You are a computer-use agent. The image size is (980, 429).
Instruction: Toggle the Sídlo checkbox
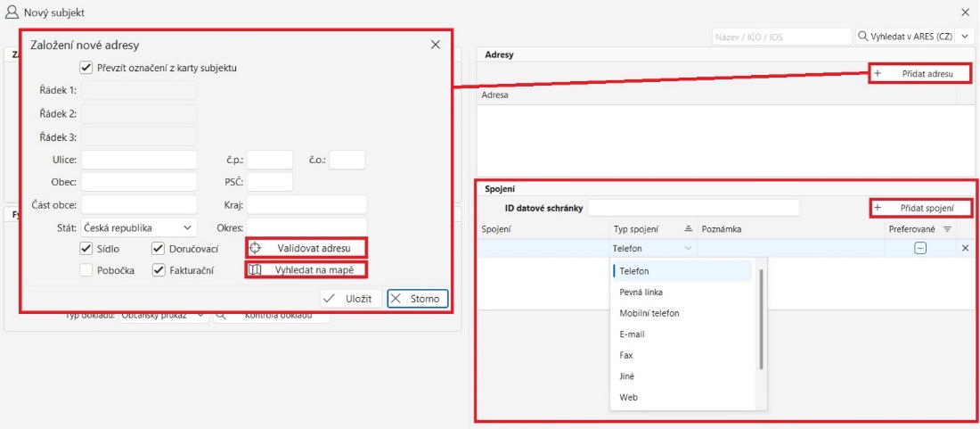86,249
